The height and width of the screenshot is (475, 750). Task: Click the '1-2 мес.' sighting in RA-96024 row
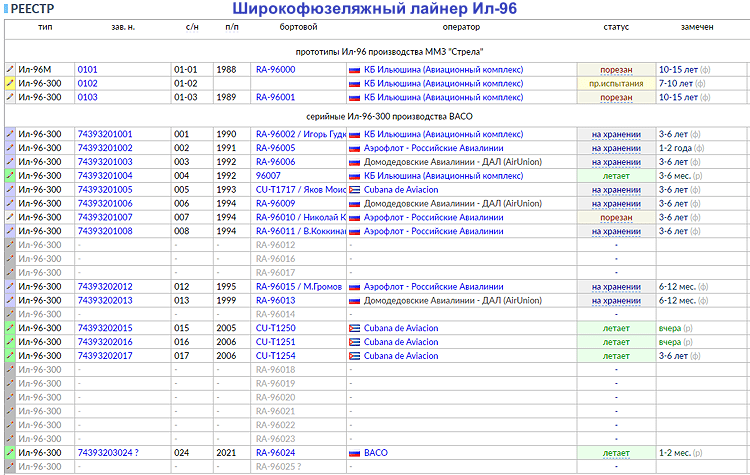(674, 453)
